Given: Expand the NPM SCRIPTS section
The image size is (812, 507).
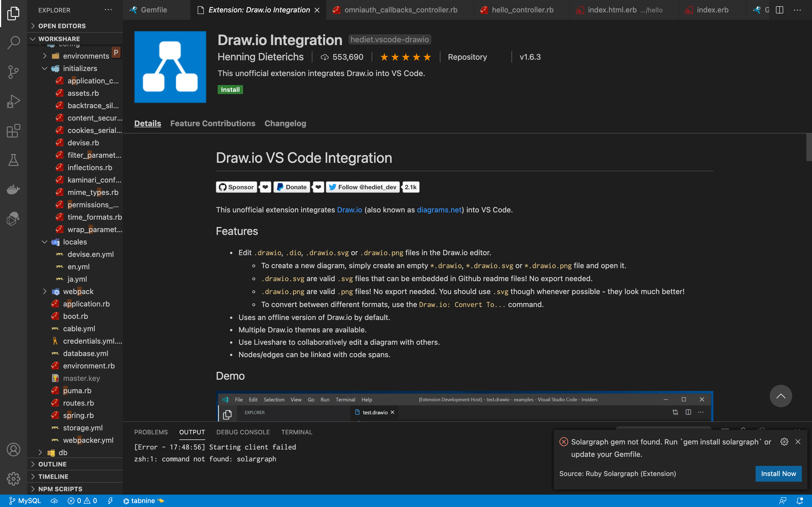Looking at the screenshot, I should click(x=60, y=489).
